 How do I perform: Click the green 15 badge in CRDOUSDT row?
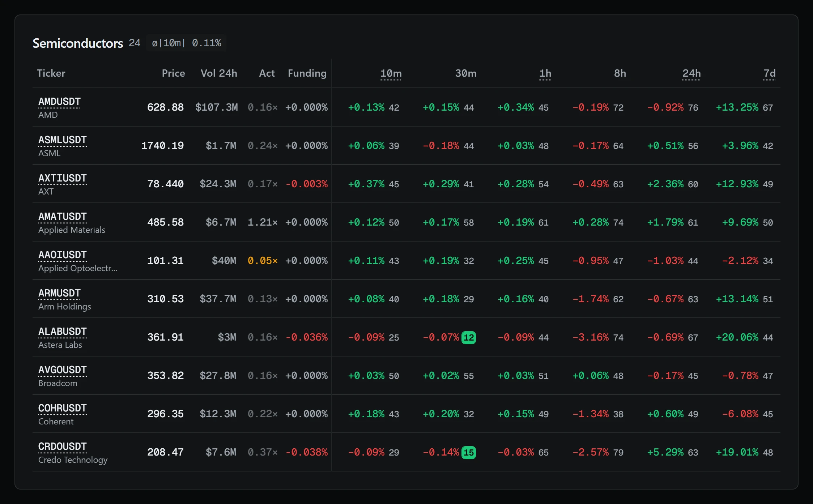tap(469, 453)
